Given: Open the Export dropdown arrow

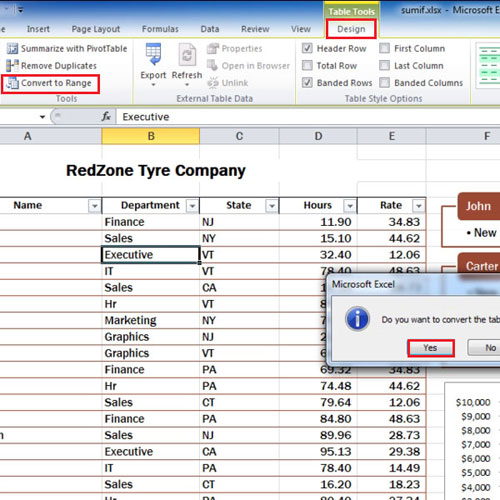Looking at the screenshot, I should tap(153, 85).
